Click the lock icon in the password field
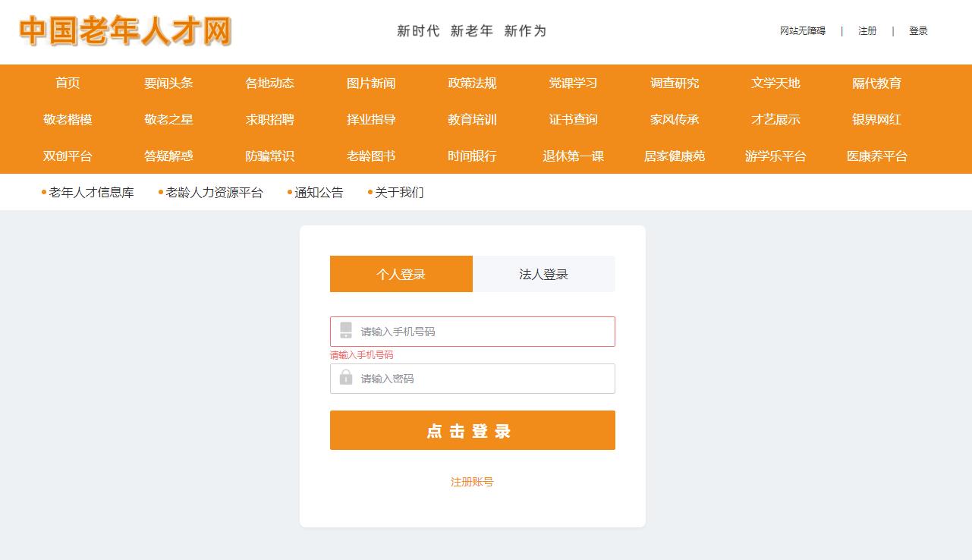The width and height of the screenshot is (972, 560). [346, 378]
